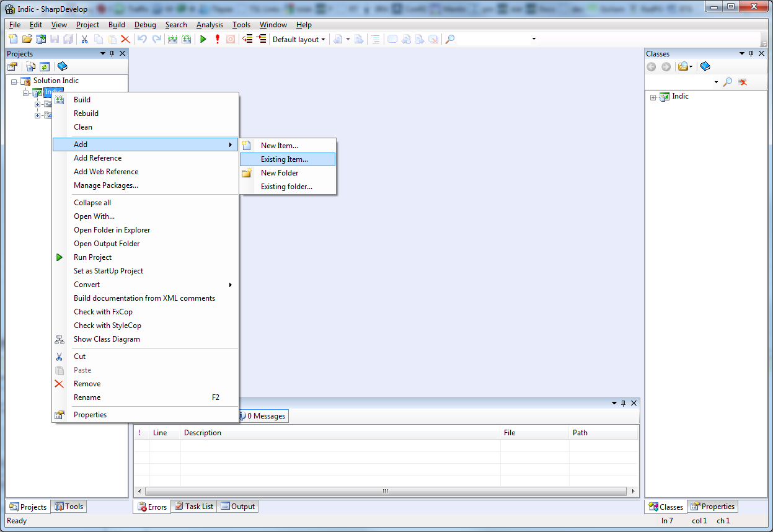
Task: Open the Default layout dropdown
Action: pyautogui.click(x=299, y=39)
